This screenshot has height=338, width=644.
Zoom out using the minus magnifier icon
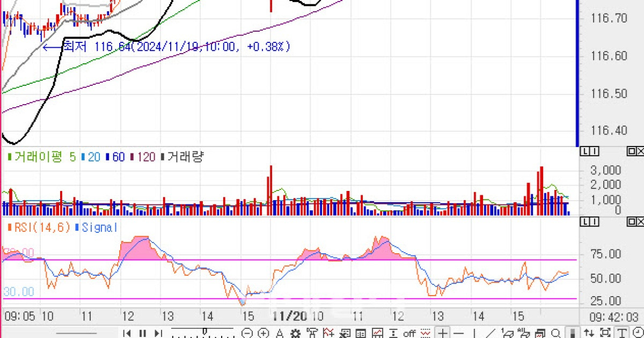(247, 333)
